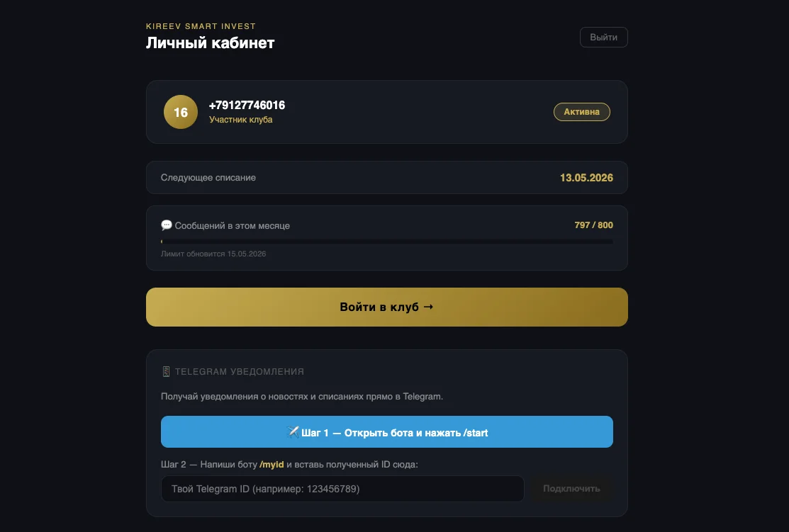
Task: Click the monthly messages progress bar
Action: click(386, 242)
